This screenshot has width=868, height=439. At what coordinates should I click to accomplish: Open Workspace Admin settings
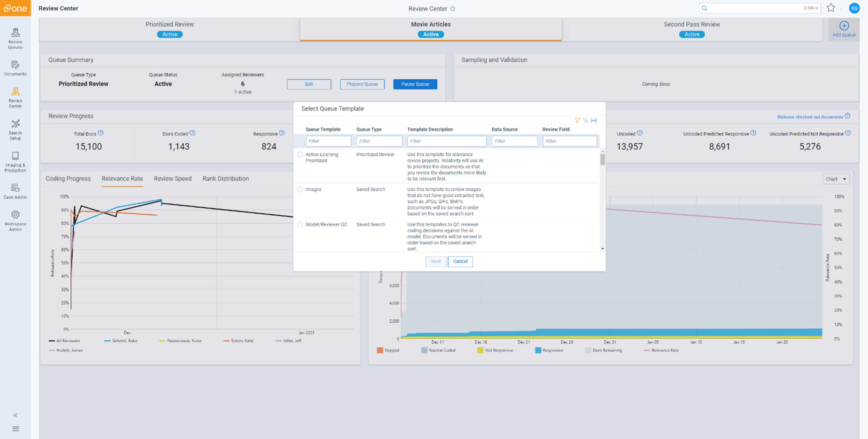(15, 220)
